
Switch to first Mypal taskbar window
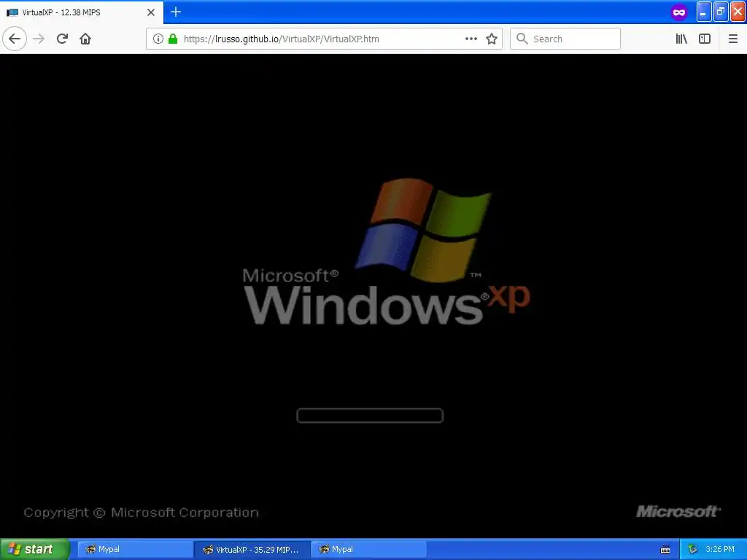tap(135, 549)
